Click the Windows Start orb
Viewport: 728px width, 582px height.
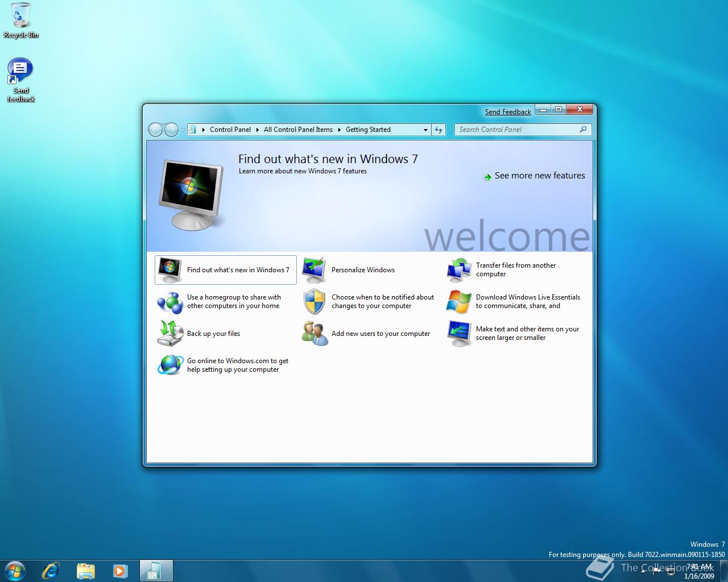tap(15, 571)
